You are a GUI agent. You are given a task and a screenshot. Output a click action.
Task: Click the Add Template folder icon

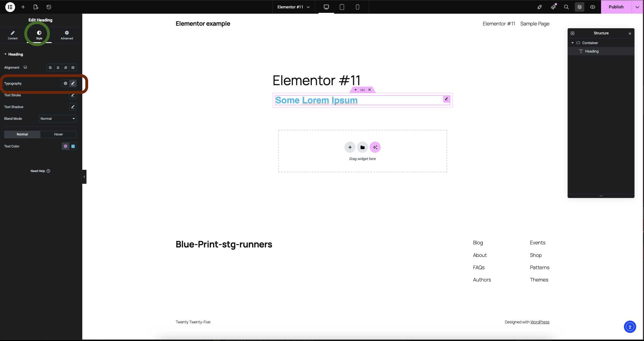[x=362, y=147]
